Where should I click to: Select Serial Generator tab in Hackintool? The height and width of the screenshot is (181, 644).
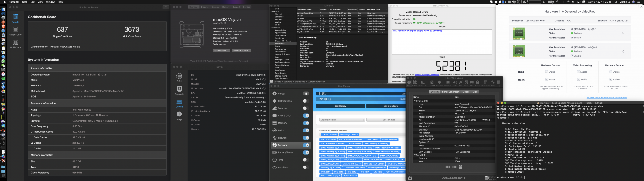point(450,92)
